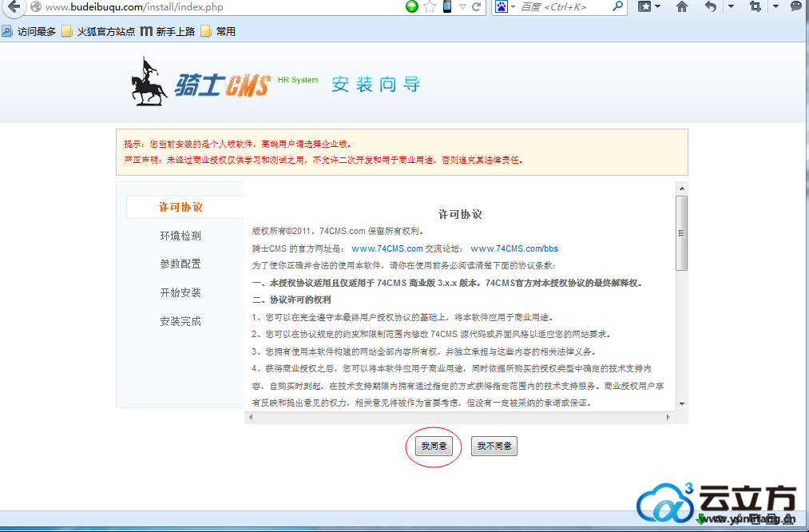
Task: Select the 参数配置 step
Action: click(x=180, y=264)
